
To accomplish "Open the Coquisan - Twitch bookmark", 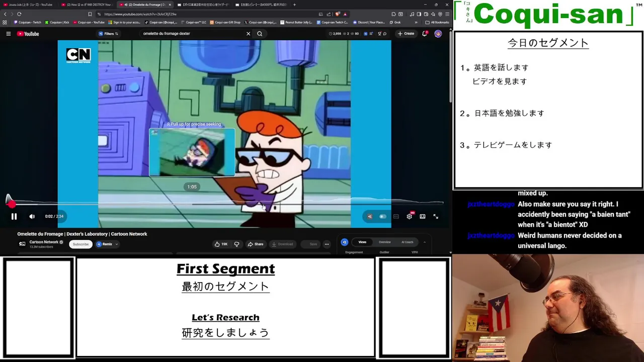I will tap(27, 22).
